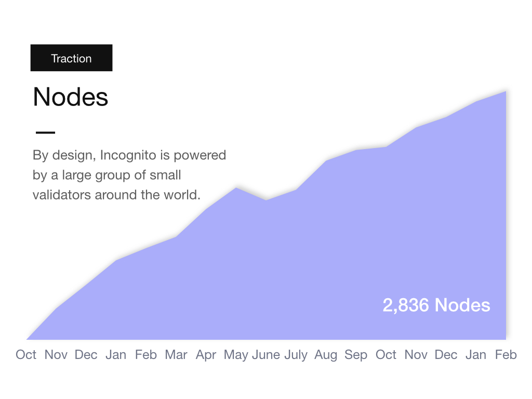Select the first Dec axis label
This screenshot has width=532, height=399.
point(86,354)
